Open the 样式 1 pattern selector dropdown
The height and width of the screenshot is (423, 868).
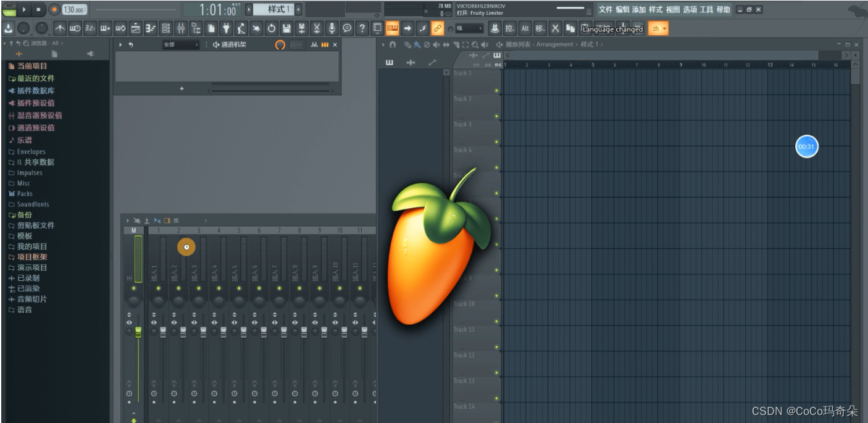tap(273, 9)
